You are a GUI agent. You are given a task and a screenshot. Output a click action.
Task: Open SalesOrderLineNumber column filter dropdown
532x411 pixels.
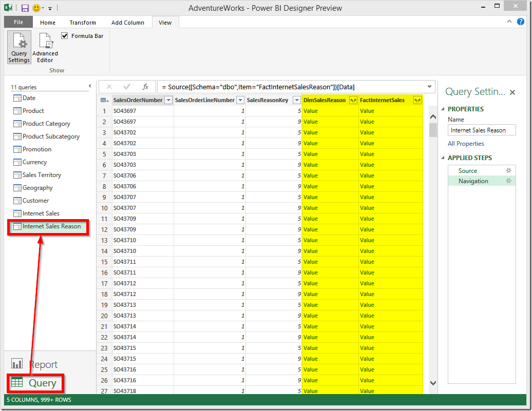(240, 101)
